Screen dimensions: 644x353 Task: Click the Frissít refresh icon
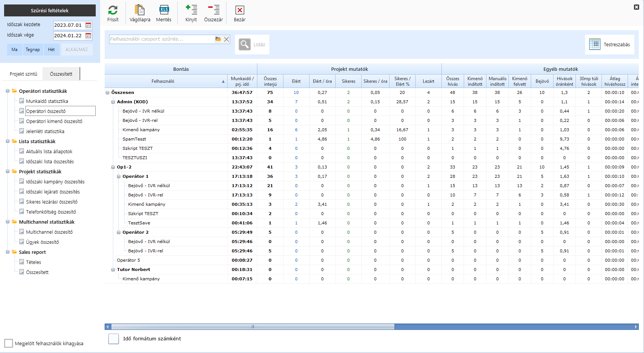pos(113,10)
